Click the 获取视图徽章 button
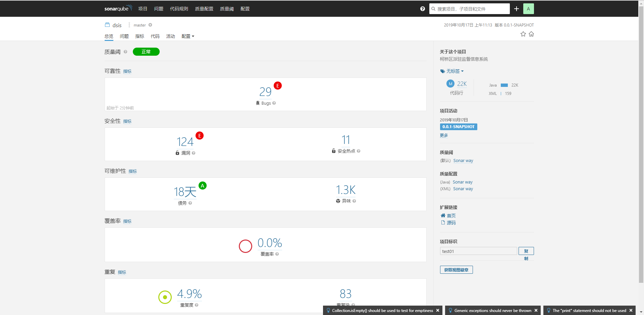Image resolution: width=644 pixels, height=315 pixels. [x=457, y=270]
